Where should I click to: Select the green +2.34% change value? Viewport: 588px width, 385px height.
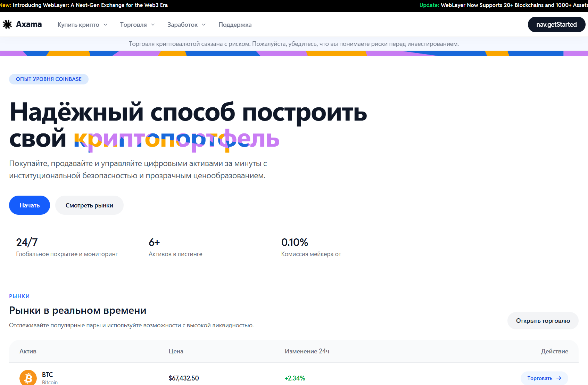pos(295,378)
